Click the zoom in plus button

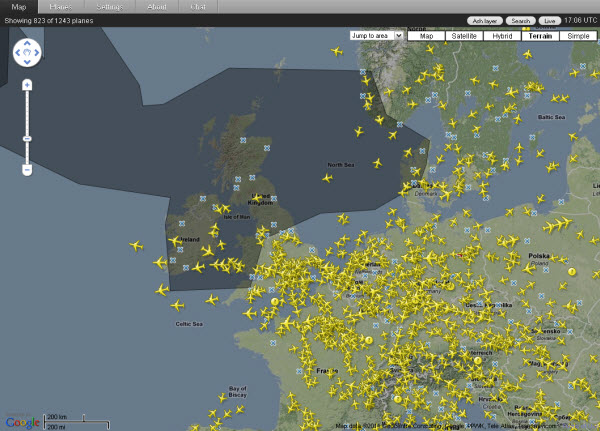click(27, 85)
